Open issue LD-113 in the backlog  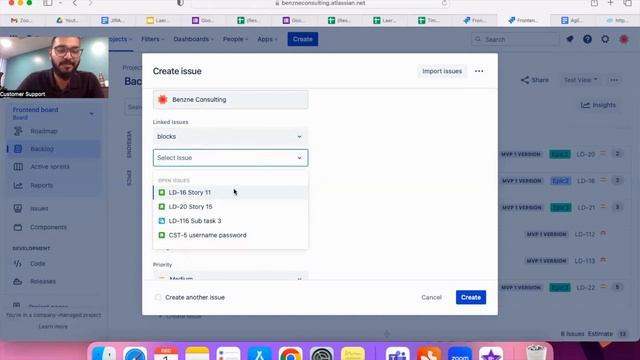click(x=585, y=261)
